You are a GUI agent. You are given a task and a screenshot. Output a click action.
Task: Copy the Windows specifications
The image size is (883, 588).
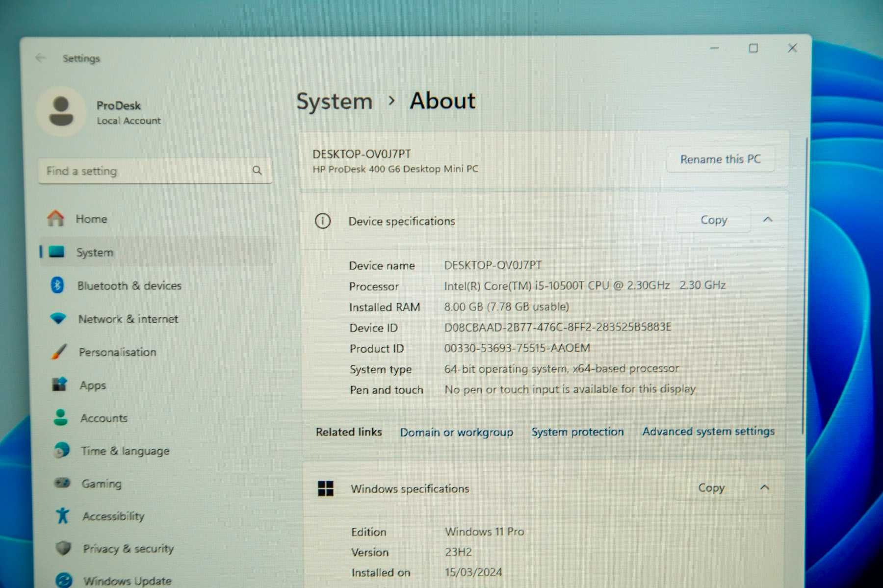[711, 487]
